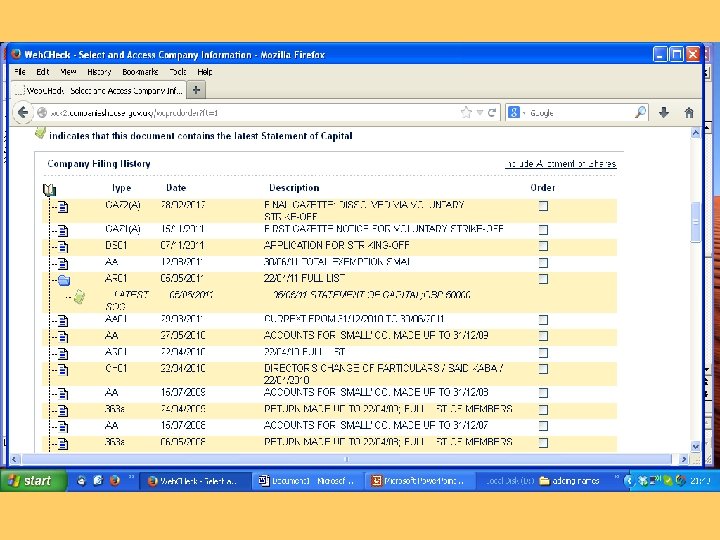The width and height of the screenshot is (720, 540).
Task: Open document icon for AR01 22/04/2010 row
Action: click(x=63, y=354)
